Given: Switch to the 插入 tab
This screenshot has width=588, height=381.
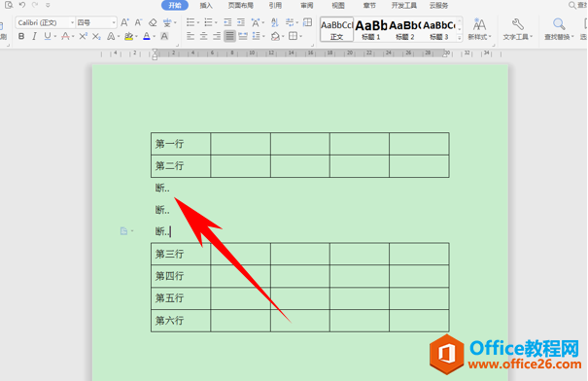Looking at the screenshot, I should [x=206, y=5].
